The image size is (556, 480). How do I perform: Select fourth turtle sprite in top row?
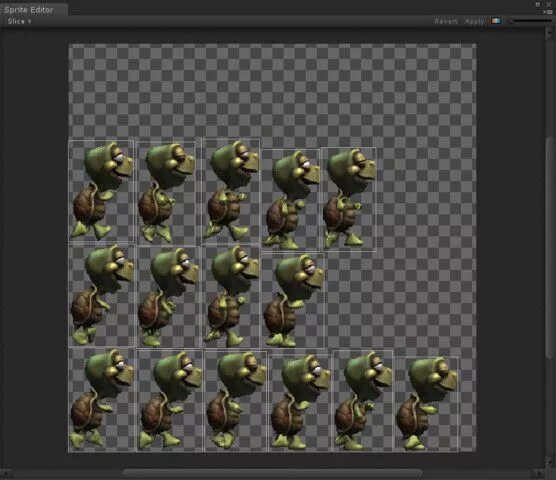click(291, 200)
